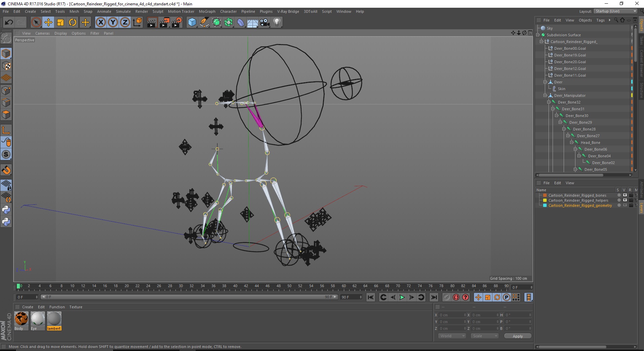Image resolution: width=644 pixels, height=351 pixels.
Task: Activate the Move tool in toolbar
Action: [48, 23]
